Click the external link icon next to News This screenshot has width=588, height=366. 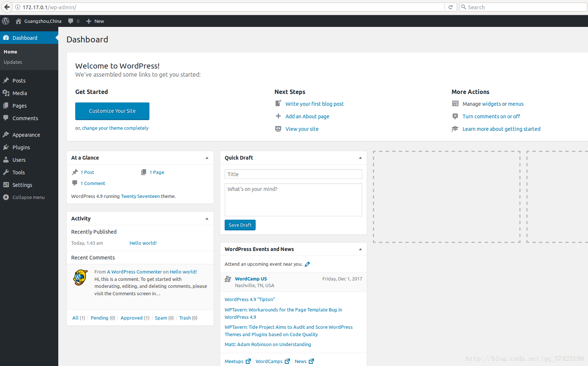(x=311, y=361)
